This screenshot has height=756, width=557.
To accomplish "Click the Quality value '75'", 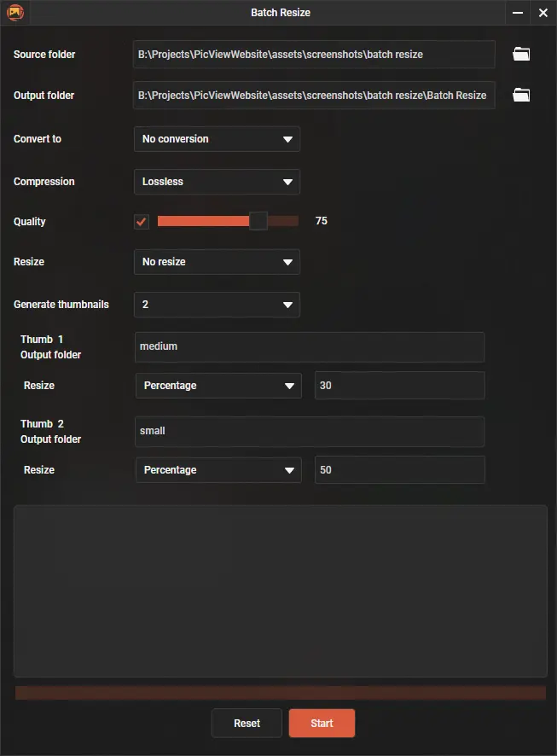I will pos(322,221).
